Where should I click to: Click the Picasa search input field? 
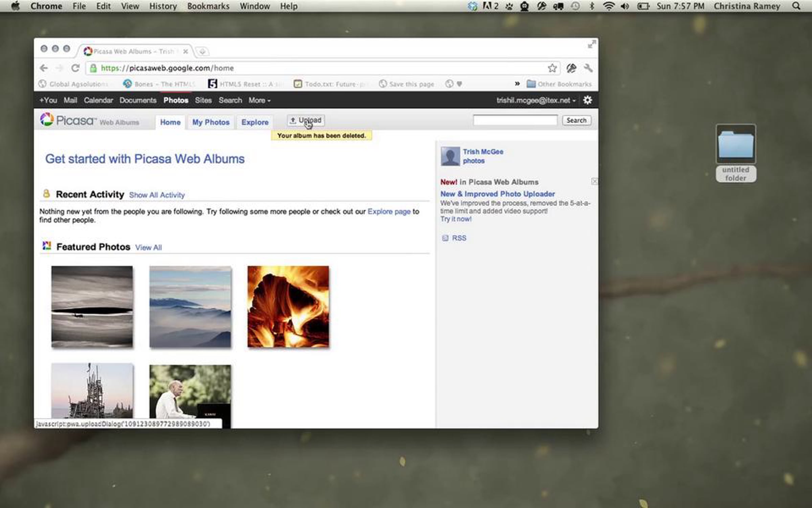(515, 120)
